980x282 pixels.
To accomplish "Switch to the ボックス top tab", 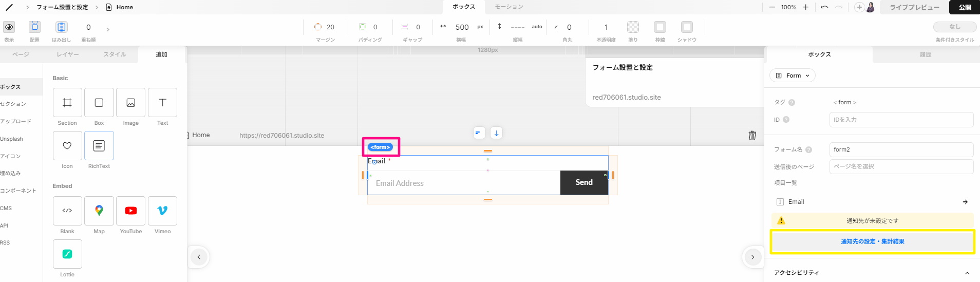I will pyautogui.click(x=464, y=7).
